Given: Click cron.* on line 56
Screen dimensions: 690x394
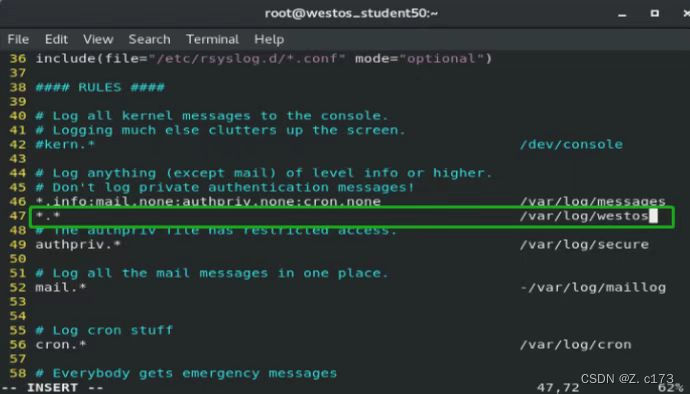Looking at the screenshot, I should pos(61,345).
